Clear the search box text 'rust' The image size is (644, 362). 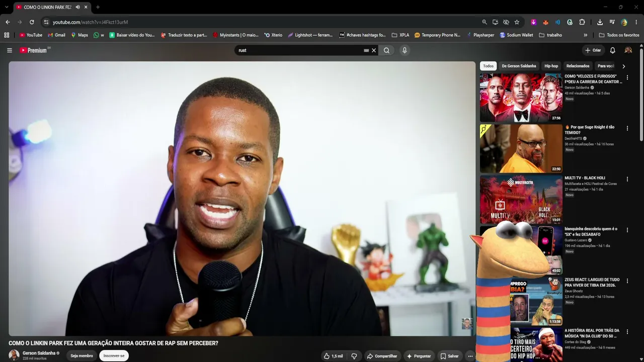point(374,50)
